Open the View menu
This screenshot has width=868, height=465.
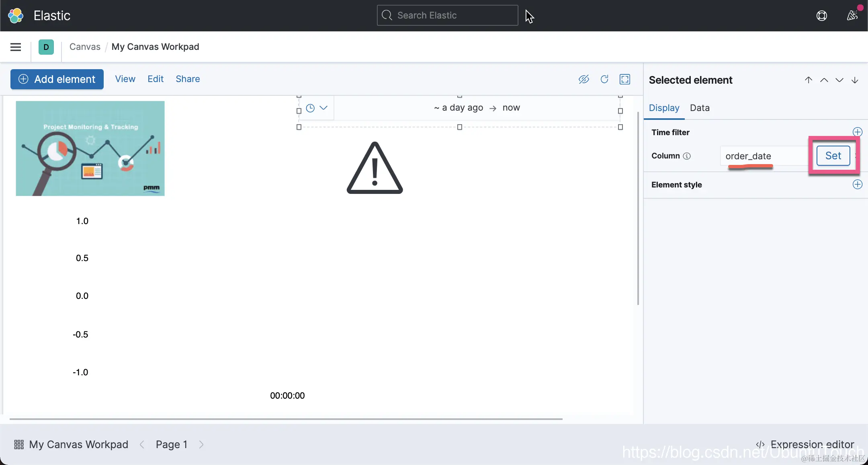coord(125,79)
